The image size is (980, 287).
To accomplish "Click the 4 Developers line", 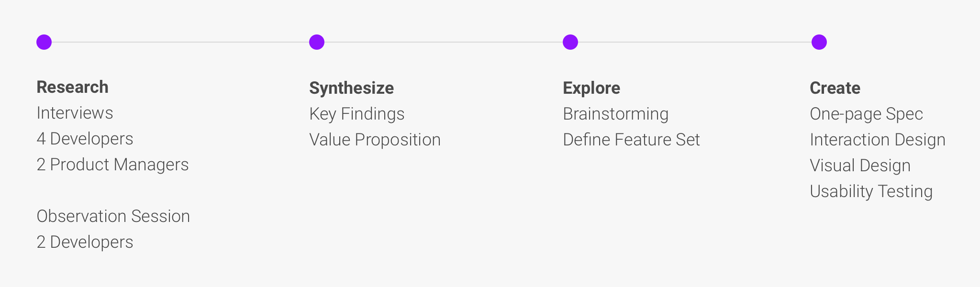I will tap(85, 139).
